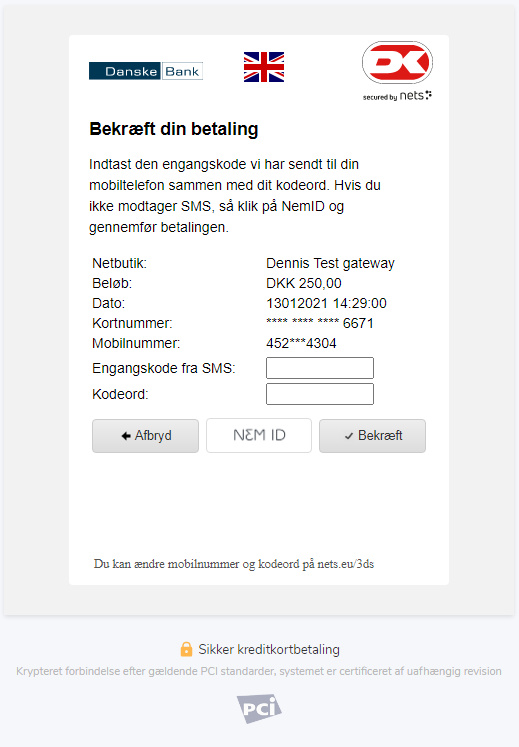This screenshot has width=519, height=747.
Task: Choose the NEM ID authentication button
Action: [259, 435]
